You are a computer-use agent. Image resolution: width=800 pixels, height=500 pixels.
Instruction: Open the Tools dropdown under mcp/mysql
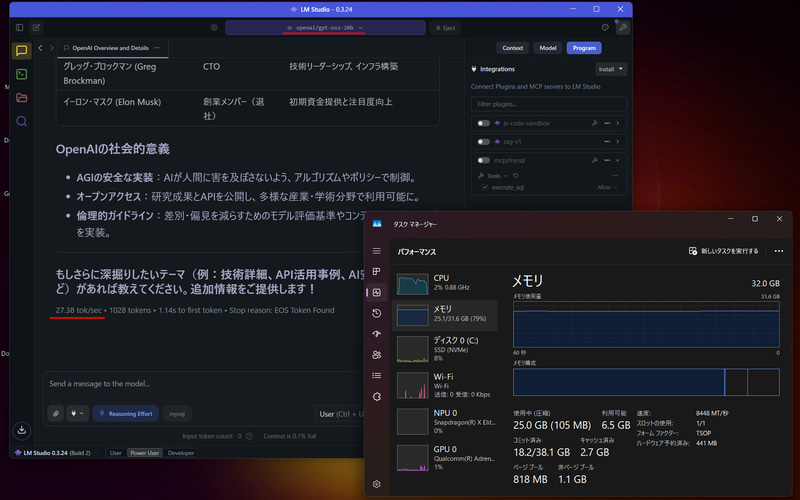tap(493, 176)
